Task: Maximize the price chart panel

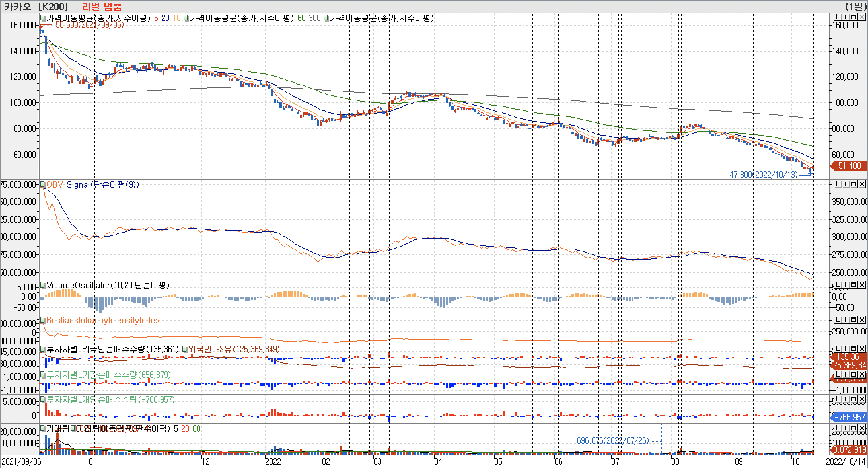Action: 854,17
